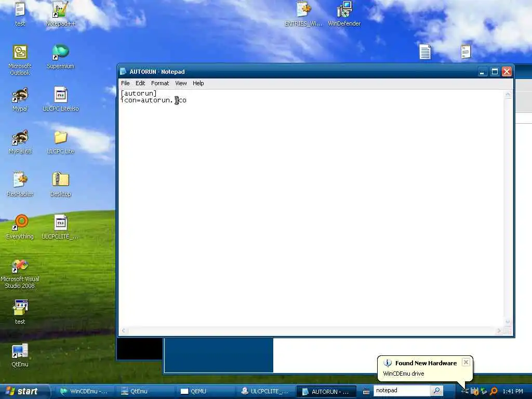Screen dimensions: 532x399
Task: Switch to QtEmu taskbar window
Action: point(144,391)
